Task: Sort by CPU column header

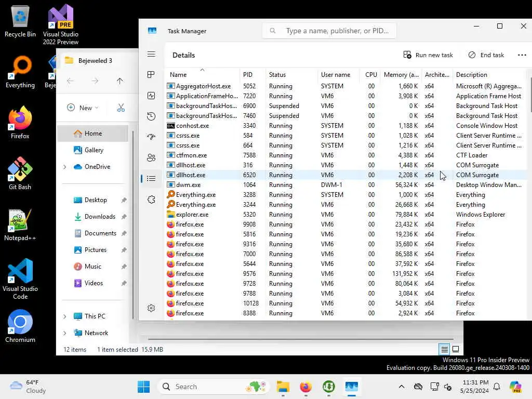Action: [x=370, y=75]
